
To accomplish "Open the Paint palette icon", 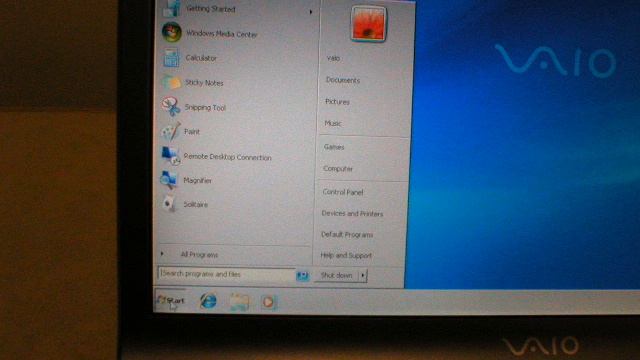I will click(x=170, y=131).
